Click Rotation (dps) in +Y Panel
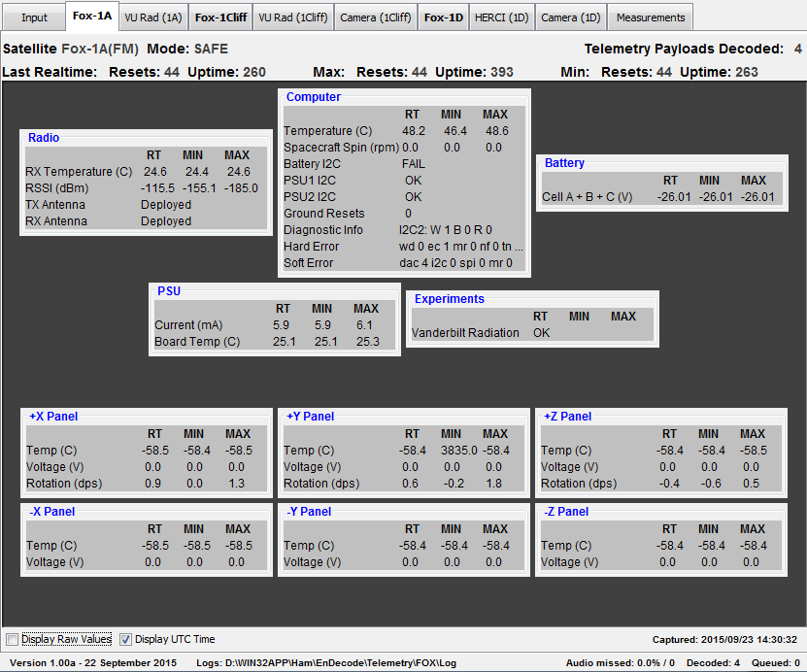The width and height of the screenshot is (807, 672). pos(321,484)
